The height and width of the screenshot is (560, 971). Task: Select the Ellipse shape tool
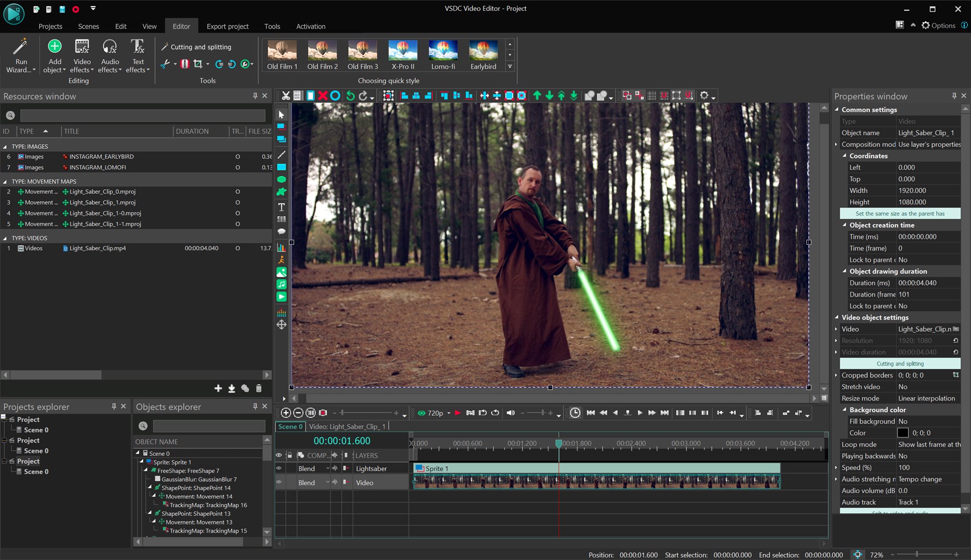[281, 179]
